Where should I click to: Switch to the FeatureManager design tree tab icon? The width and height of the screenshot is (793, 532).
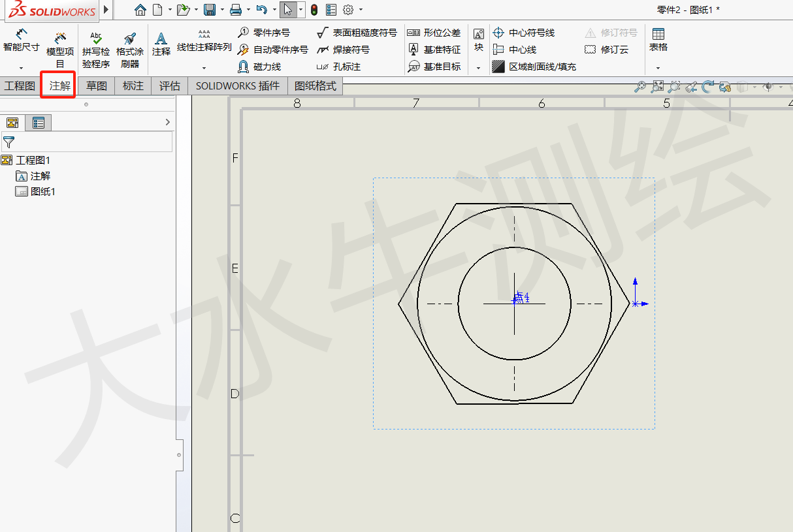click(x=12, y=122)
